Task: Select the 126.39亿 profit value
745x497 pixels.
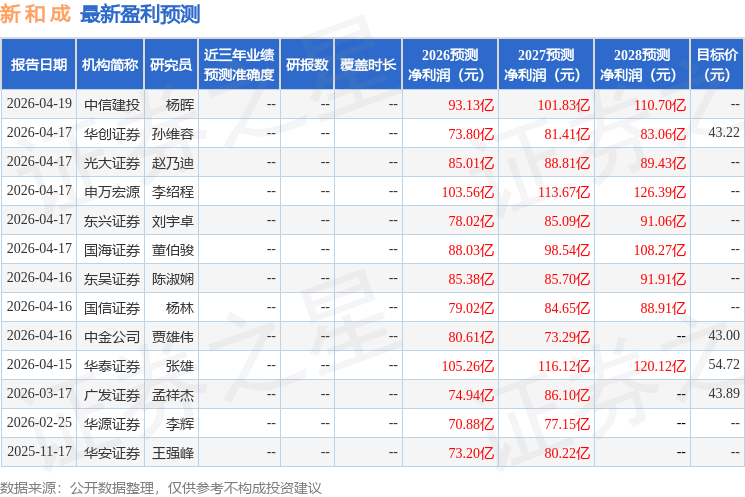Action: 660,192
